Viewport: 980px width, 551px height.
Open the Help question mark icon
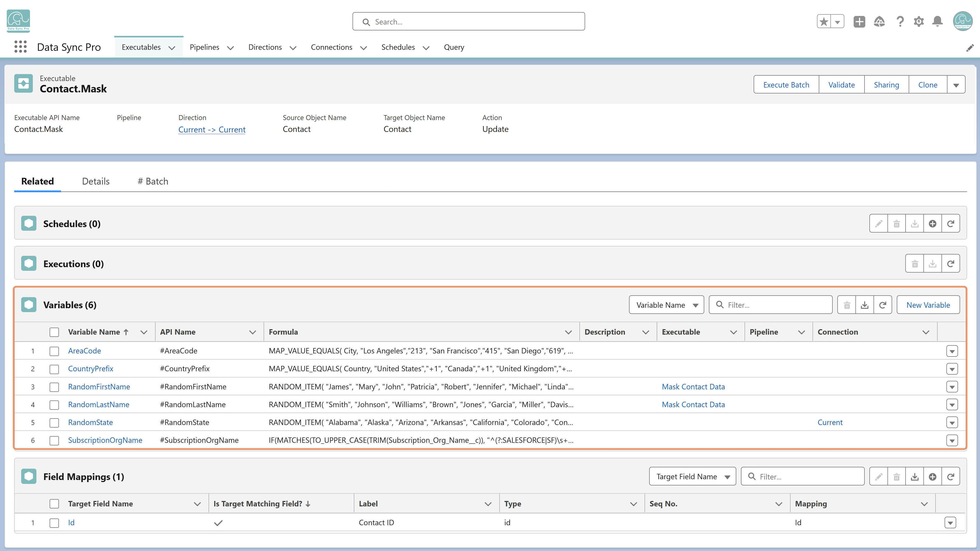[x=900, y=22]
